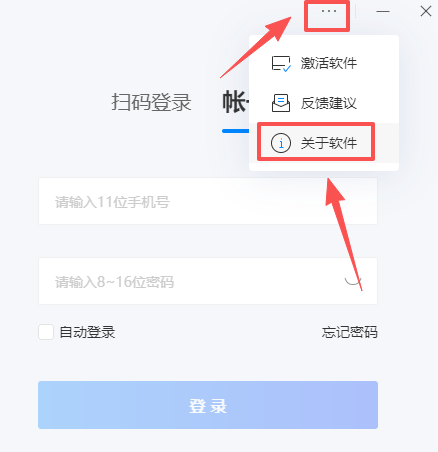Click the circled info icon for 关于软件
Image resolution: width=438 pixels, height=452 pixels.
pos(281,143)
